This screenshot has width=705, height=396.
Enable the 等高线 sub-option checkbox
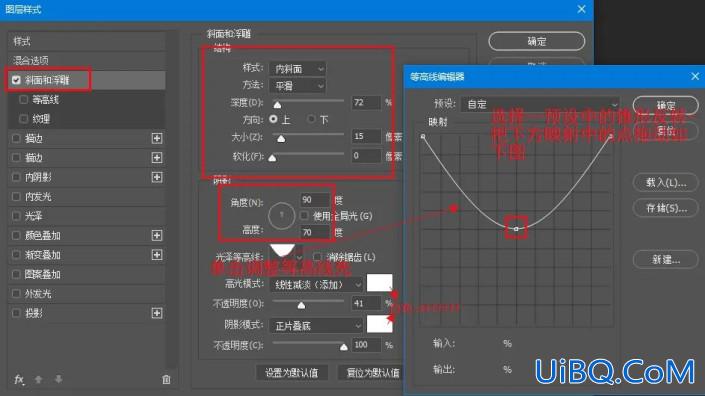pyautogui.click(x=23, y=99)
